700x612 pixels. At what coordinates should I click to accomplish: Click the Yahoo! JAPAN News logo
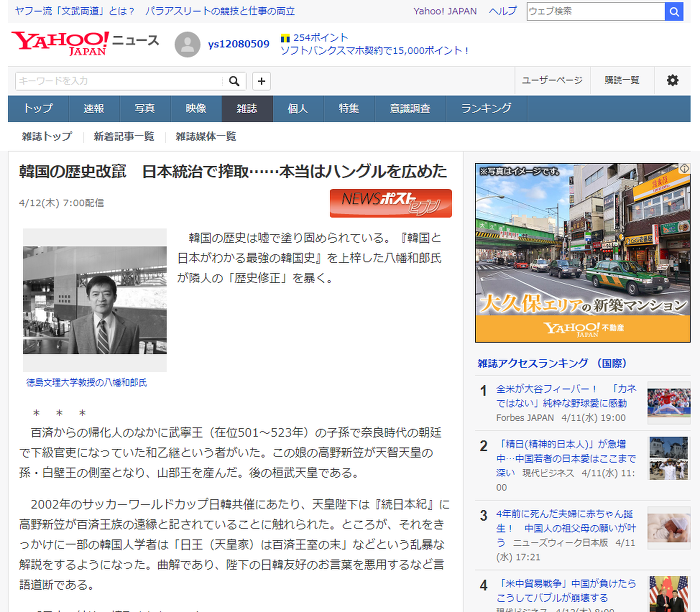85,43
